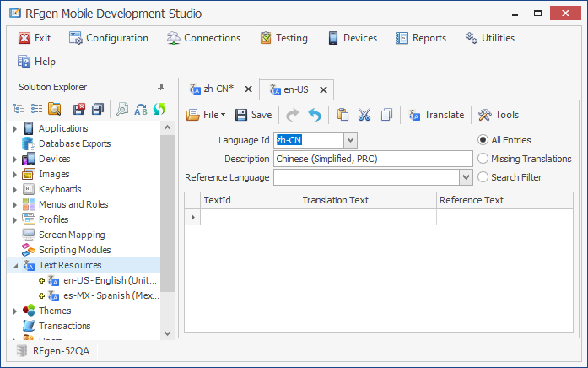
Task: Click the Save button
Action: tap(253, 115)
